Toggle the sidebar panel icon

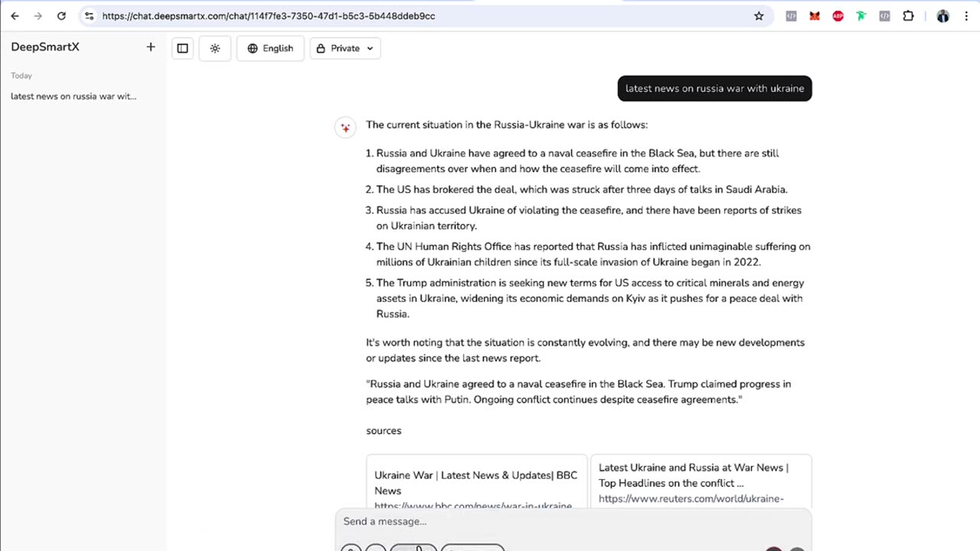tap(182, 48)
